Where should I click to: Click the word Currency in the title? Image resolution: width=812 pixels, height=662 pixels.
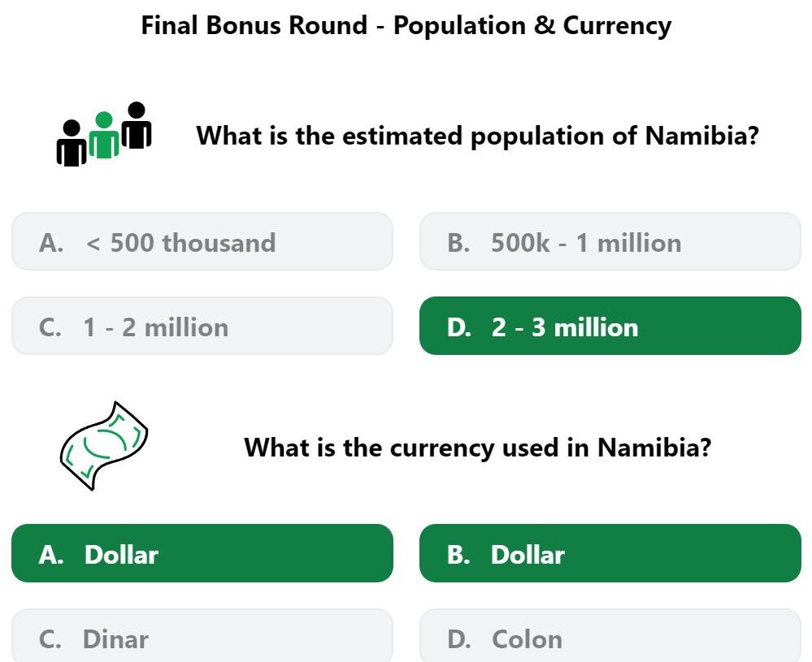coord(617,26)
